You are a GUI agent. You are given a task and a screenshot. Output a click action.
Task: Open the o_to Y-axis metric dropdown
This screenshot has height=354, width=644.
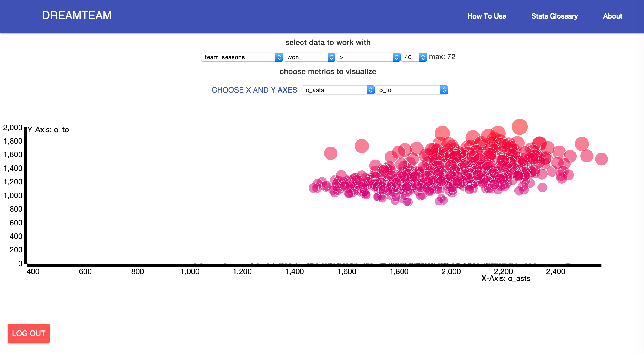point(408,90)
